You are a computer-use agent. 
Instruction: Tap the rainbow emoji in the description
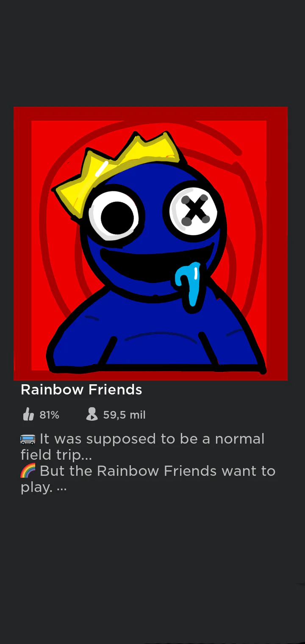(28, 471)
